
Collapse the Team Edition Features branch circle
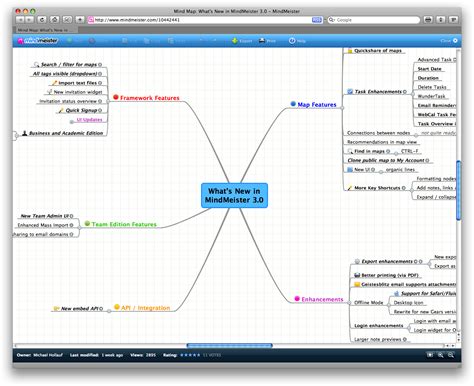point(79,228)
